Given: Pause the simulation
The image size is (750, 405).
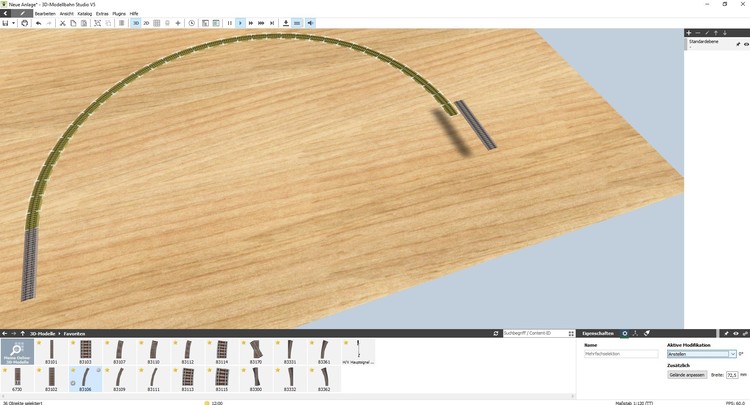Looking at the screenshot, I should (x=230, y=23).
